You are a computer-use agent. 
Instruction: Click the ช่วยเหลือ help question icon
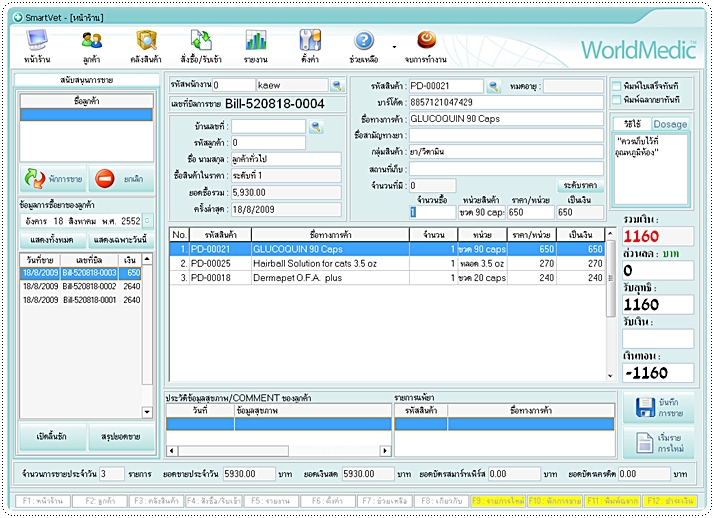[x=364, y=41]
